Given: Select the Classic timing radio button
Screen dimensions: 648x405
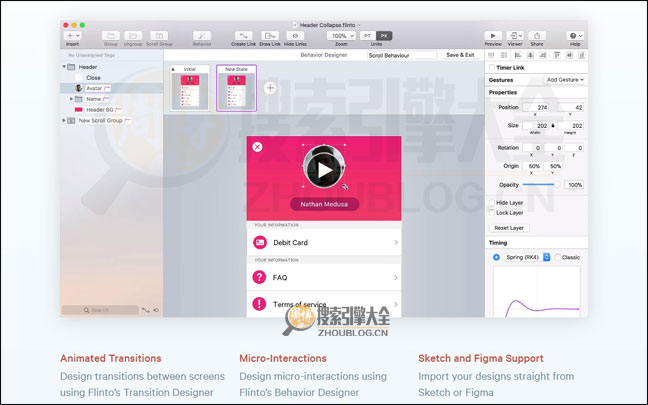Looking at the screenshot, I should [x=557, y=257].
